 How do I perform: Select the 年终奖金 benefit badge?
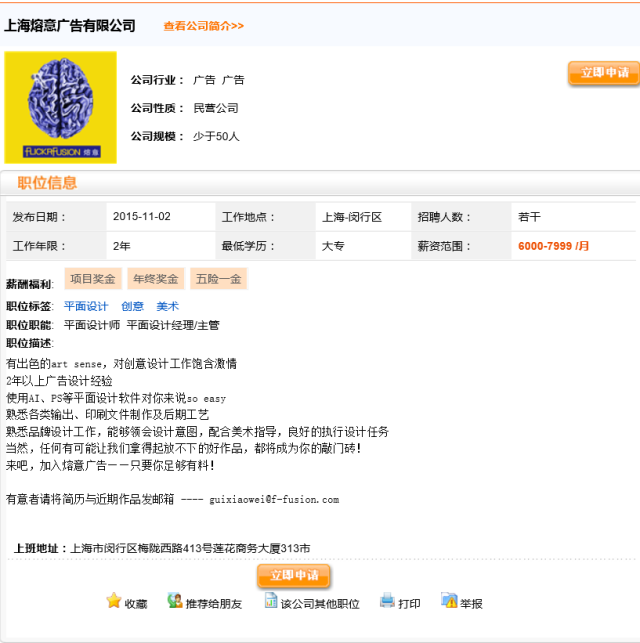[x=156, y=279]
